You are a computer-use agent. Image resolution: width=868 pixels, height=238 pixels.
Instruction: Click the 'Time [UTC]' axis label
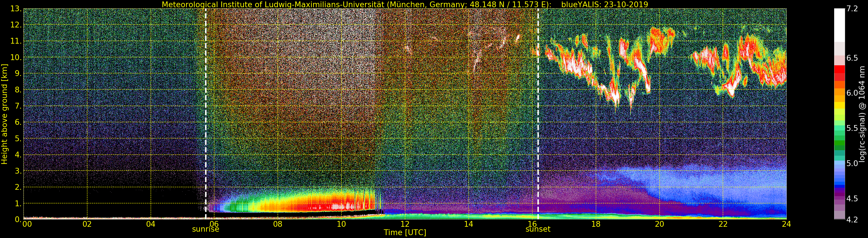pos(405,232)
